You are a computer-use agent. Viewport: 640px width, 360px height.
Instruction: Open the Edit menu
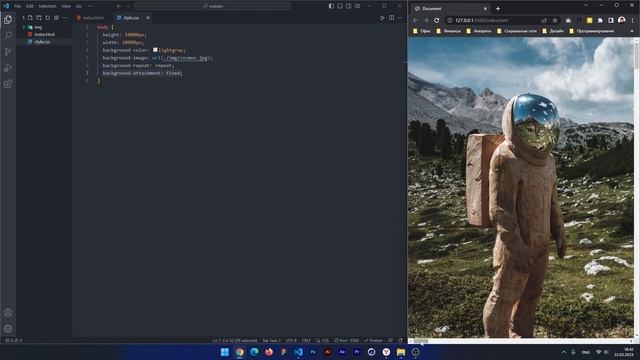point(30,6)
